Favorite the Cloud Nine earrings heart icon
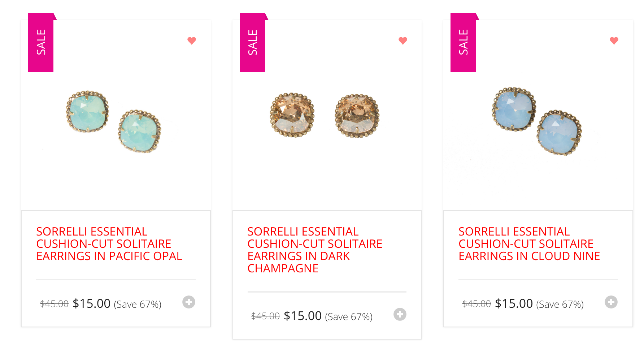 (x=614, y=40)
